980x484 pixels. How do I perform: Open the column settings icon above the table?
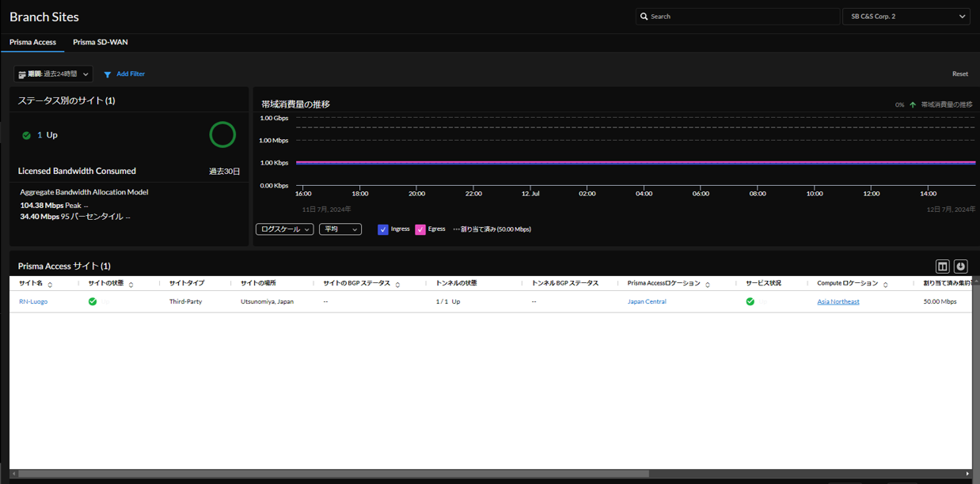pyautogui.click(x=943, y=267)
